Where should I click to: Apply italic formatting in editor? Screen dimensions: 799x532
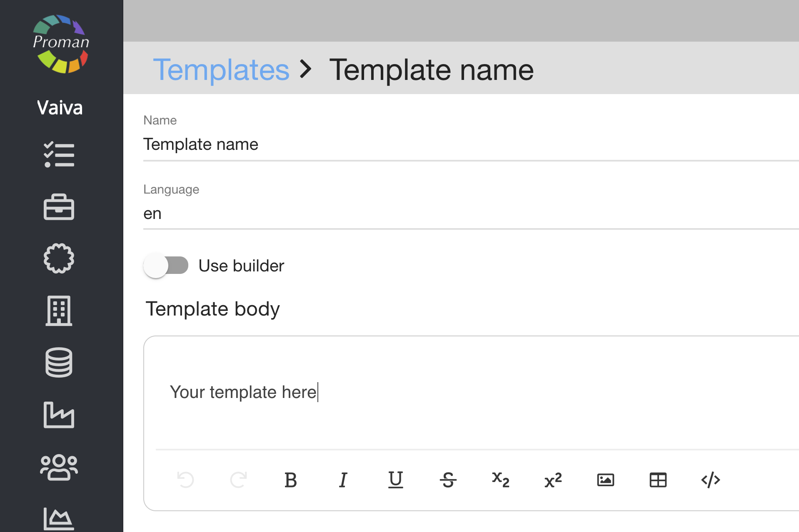click(343, 480)
